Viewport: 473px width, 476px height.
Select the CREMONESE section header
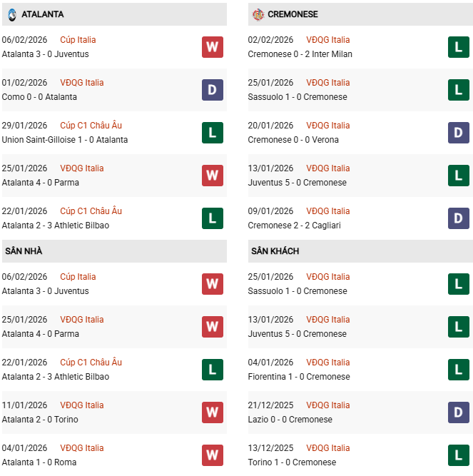293,14
